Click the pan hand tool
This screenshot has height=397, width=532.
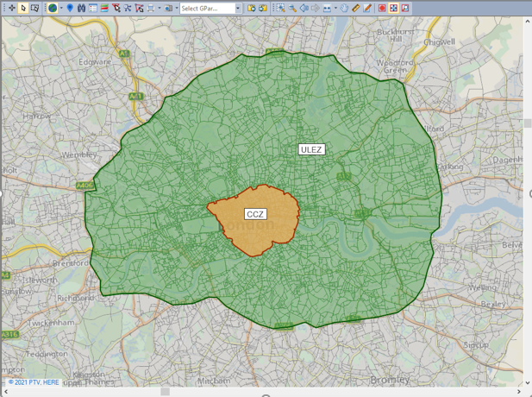(344, 8)
